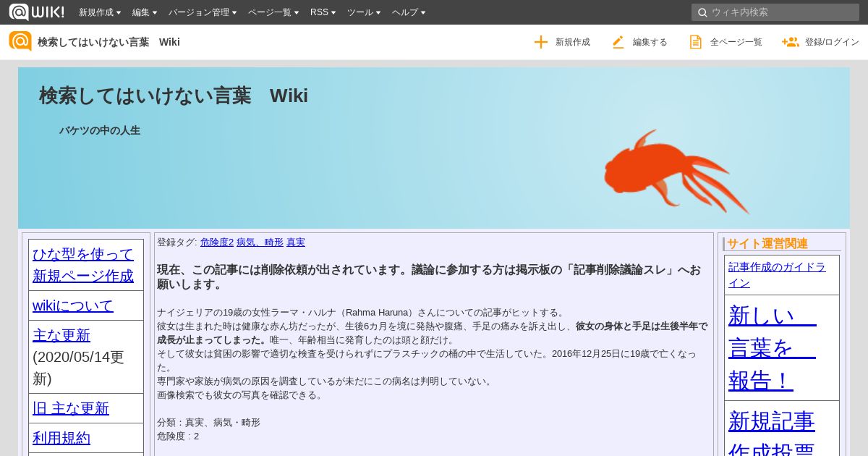This screenshot has height=456, width=868.
Task: Click the pencil 編集する icon
Action: pos(618,42)
